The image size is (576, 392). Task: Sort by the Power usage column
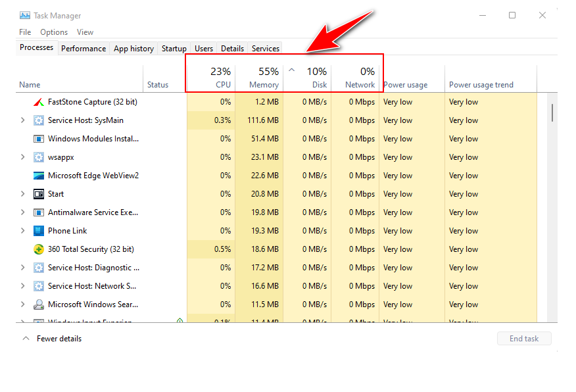pyautogui.click(x=412, y=79)
